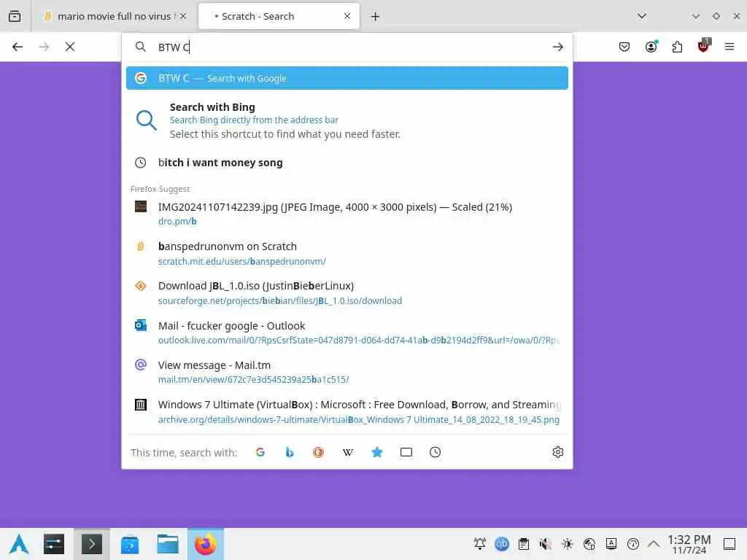Click the address bar Go arrow
Screen dimensions: 747x560
pos(558,47)
